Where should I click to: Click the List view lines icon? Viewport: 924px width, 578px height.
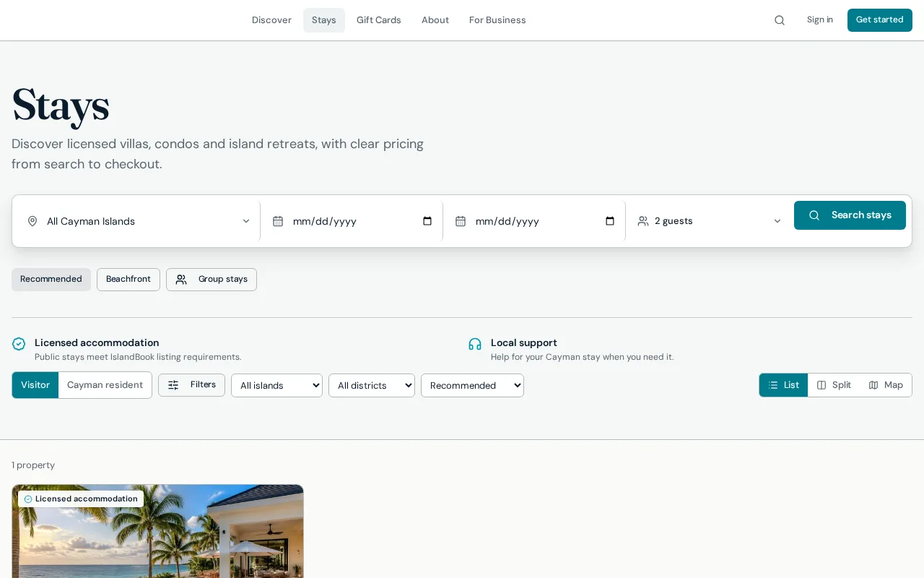[773, 385]
